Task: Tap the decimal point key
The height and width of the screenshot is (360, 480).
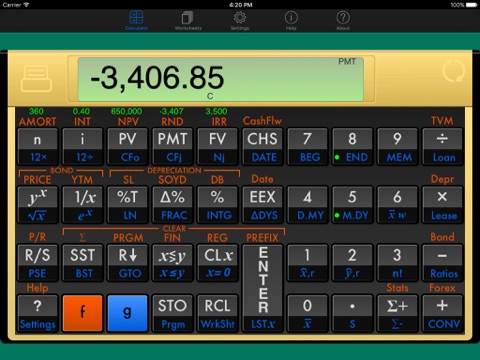Action: click(x=352, y=313)
